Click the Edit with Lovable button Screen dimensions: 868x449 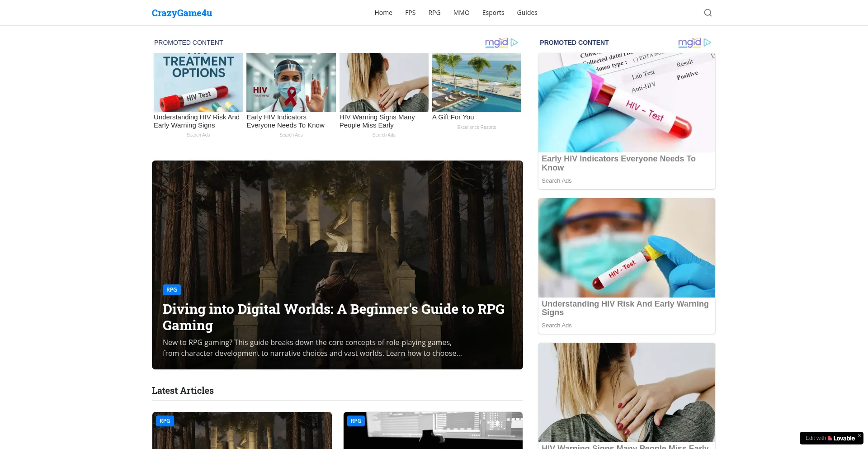point(830,438)
